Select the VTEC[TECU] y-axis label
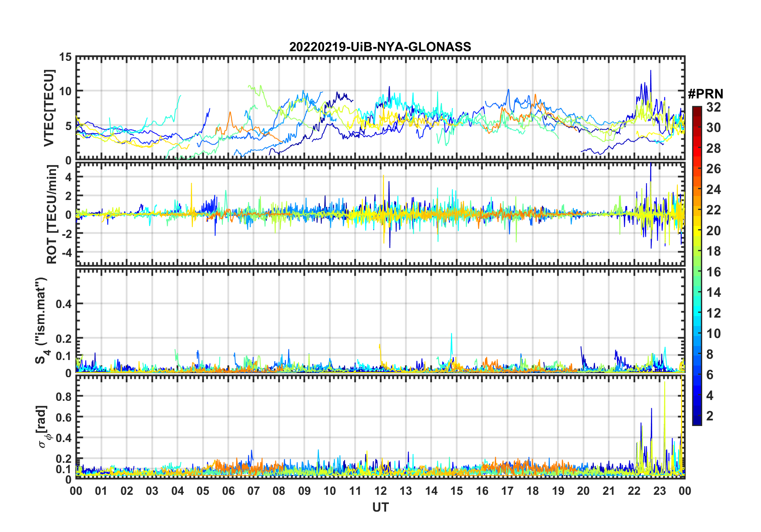The width and height of the screenshot is (761, 532). coord(49,108)
